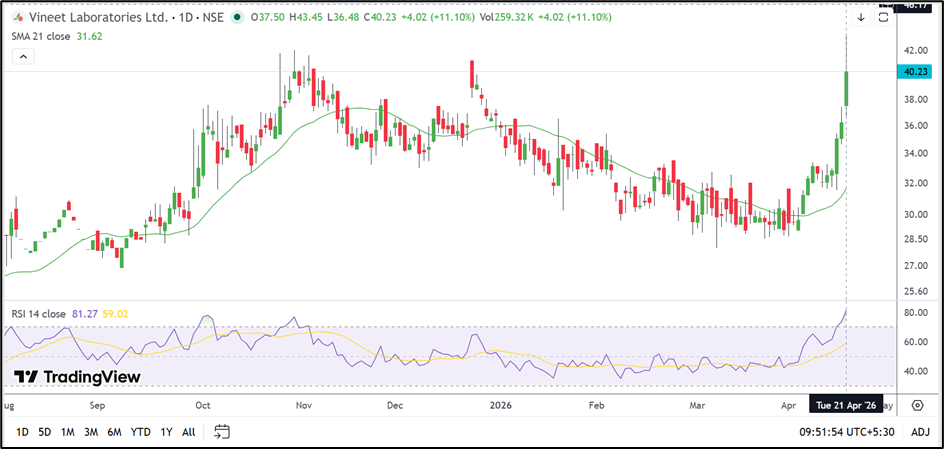Click the green market status indicator dot
The width and height of the screenshot is (944, 449).
point(235,17)
